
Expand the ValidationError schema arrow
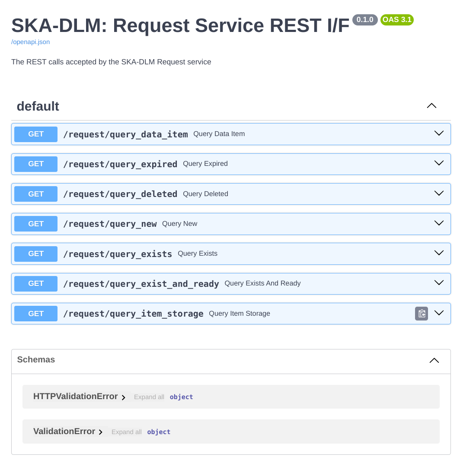tap(100, 432)
